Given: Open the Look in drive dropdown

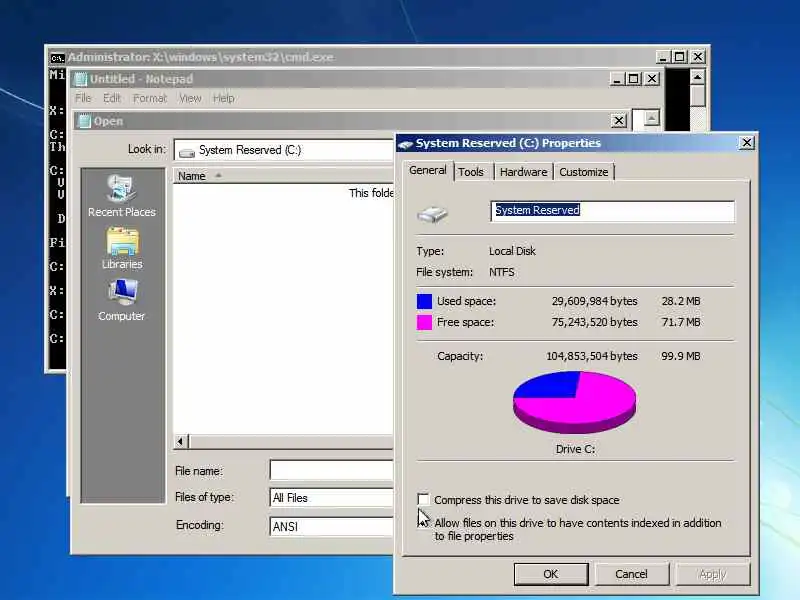Looking at the screenshot, I should [283, 151].
